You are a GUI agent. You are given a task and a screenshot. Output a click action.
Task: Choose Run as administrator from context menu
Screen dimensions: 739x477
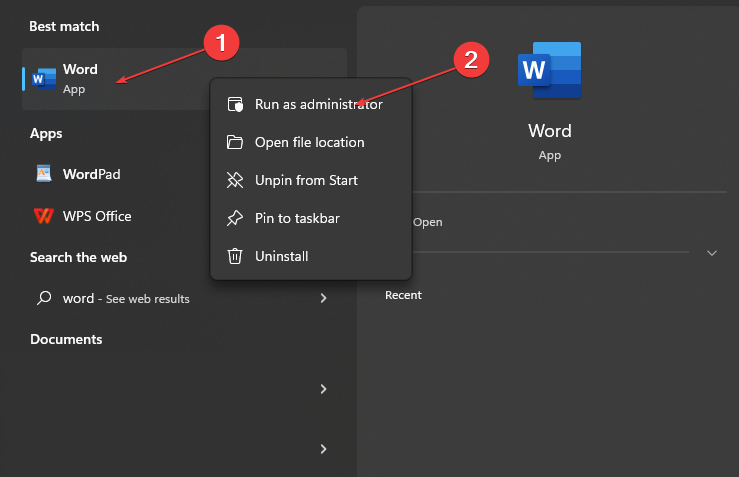coord(311,104)
